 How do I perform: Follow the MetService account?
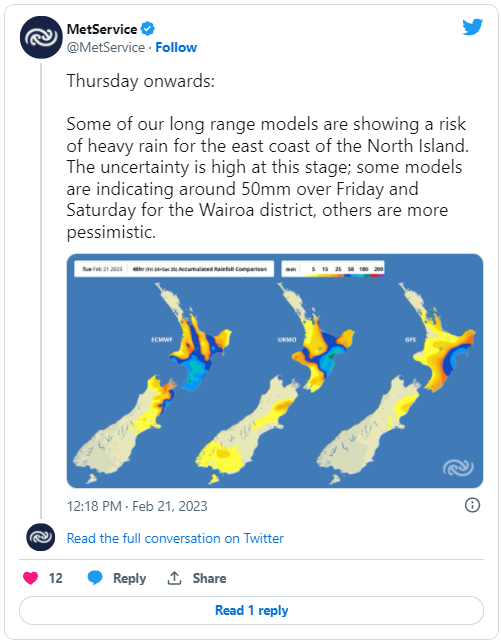click(x=176, y=47)
